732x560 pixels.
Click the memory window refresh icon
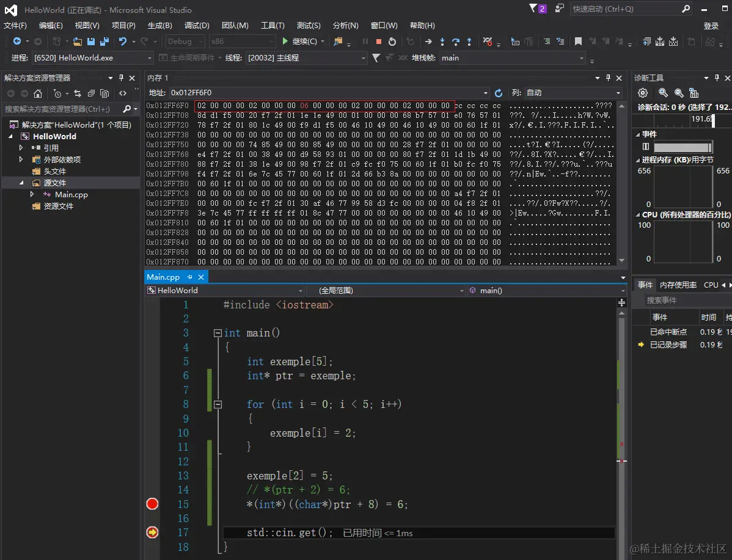tap(499, 93)
